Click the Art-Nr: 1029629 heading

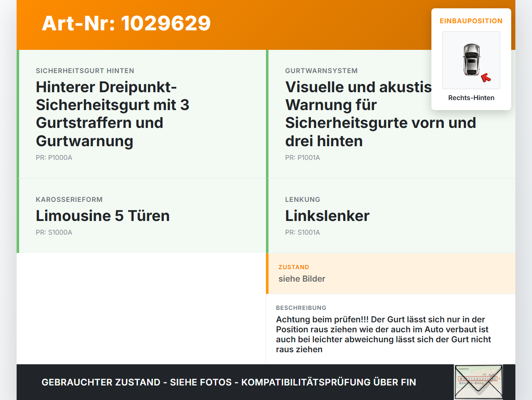(126, 23)
